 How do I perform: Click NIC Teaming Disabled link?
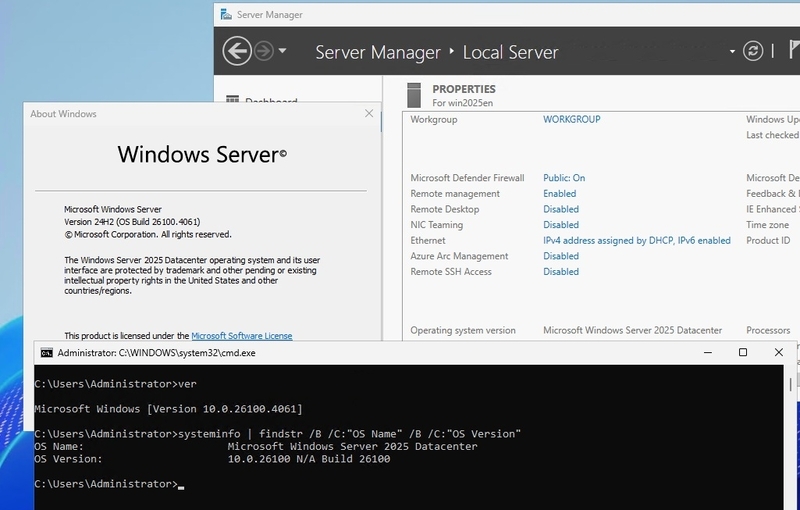(x=561, y=225)
